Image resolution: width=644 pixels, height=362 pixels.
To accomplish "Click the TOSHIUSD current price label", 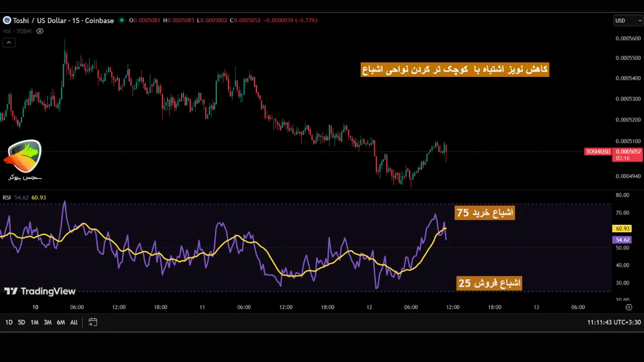I will coord(598,152).
